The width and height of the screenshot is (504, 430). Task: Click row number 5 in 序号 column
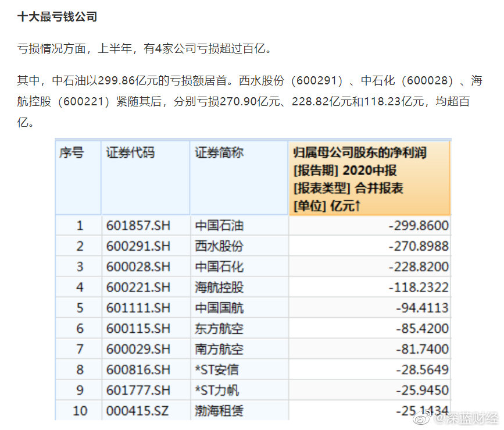click(x=80, y=308)
